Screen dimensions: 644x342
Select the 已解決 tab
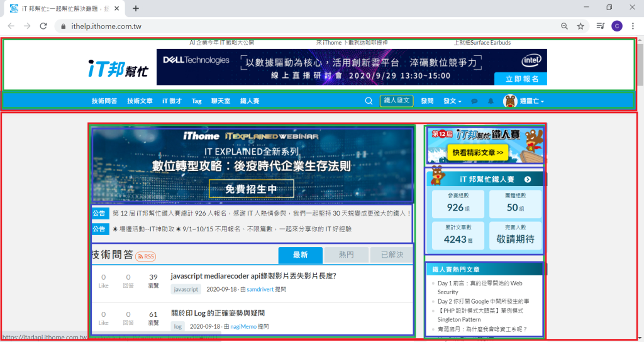[x=392, y=255]
